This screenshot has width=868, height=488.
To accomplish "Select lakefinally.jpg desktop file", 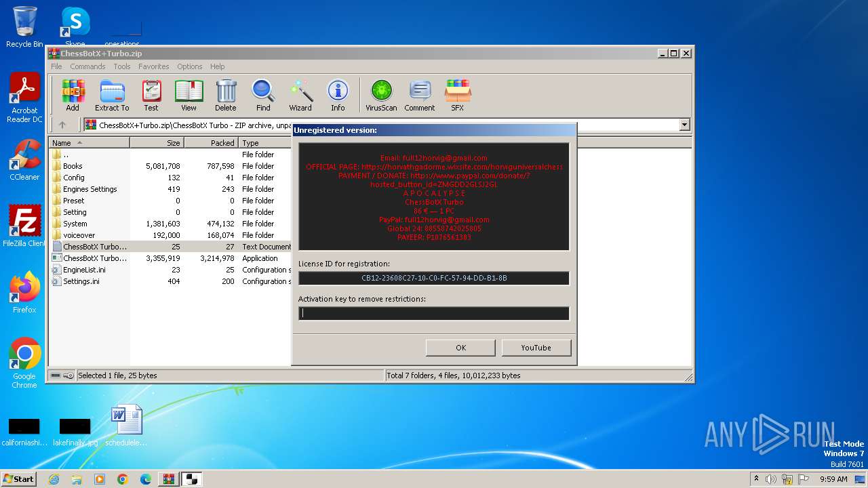I will coord(75,432).
